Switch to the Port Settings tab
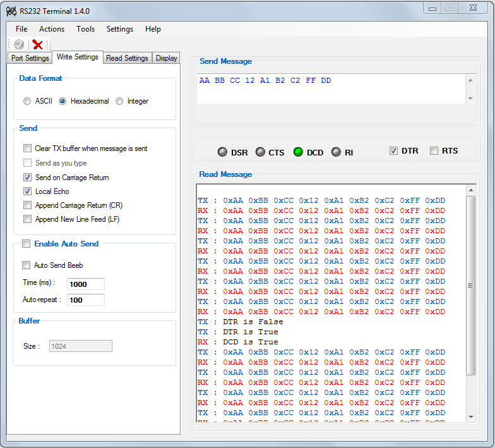Viewport: 495px width, 448px height. [x=30, y=58]
